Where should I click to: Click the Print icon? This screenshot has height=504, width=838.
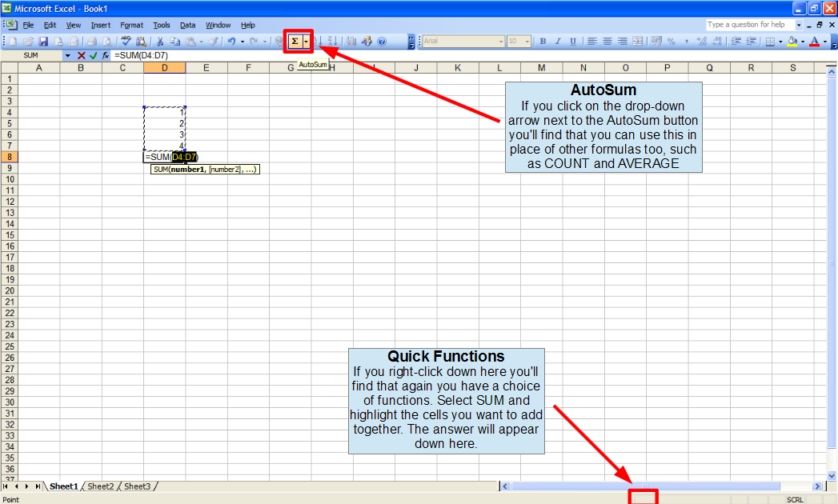(x=92, y=41)
